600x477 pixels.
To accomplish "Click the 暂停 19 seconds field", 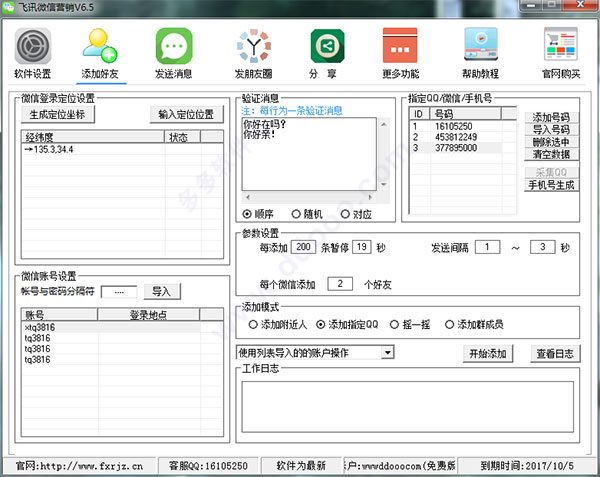I will (362, 247).
